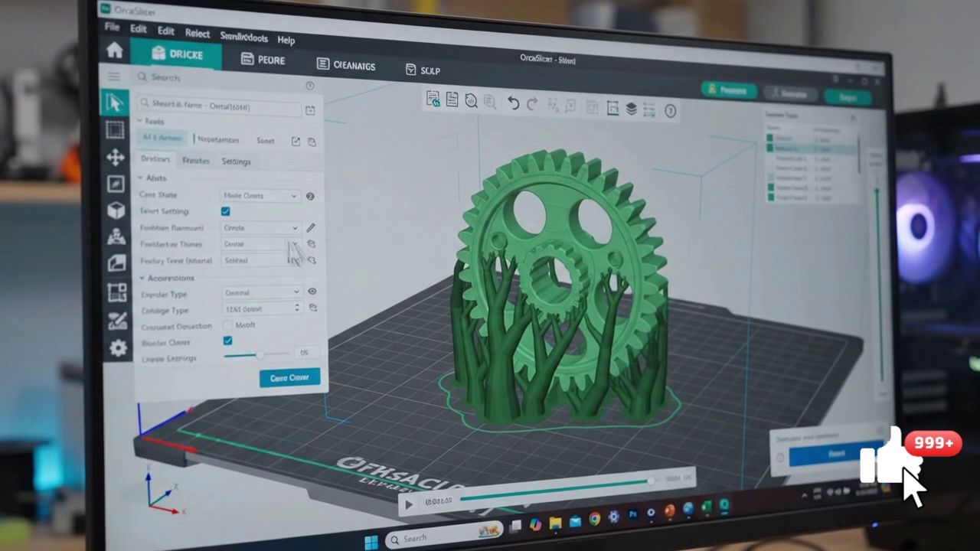Uncheck the Biuster Clases checkbox
The width and height of the screenshot is (980, 551).
(x=227, y=341)
